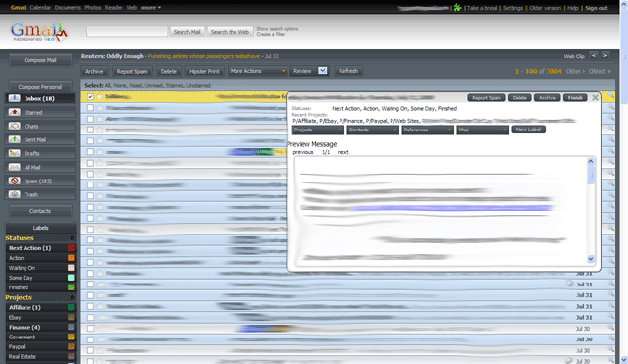Collapse the Statuses label group
Image resolution: width=628 pixels, height=364 pixels.
click(72, 238)
